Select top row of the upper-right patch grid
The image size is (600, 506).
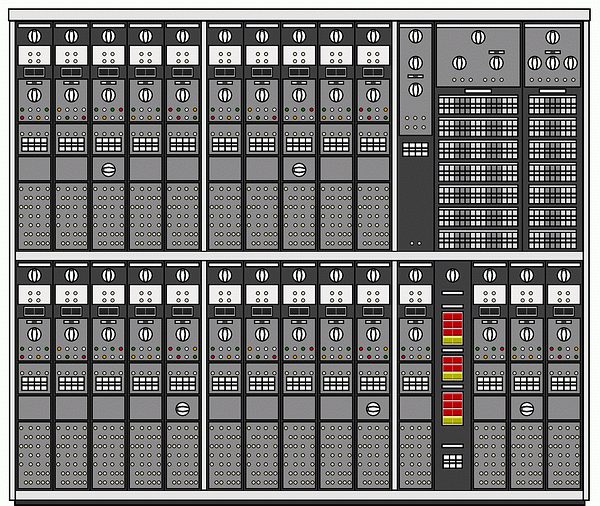pyautogui.click(x=478, y=105)
